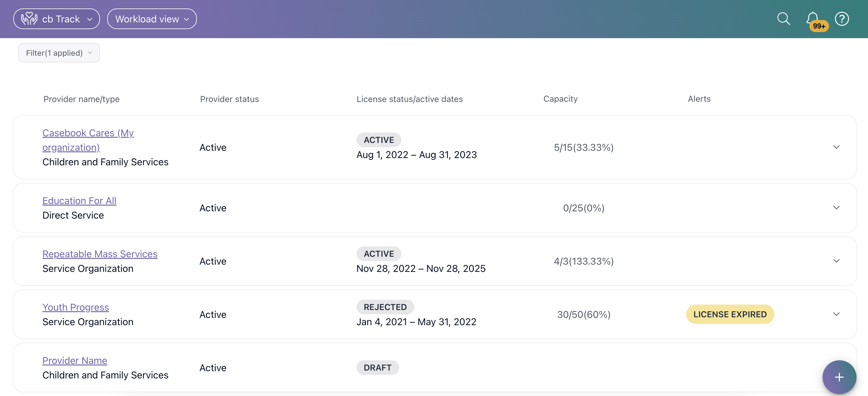
Task: Open the Filter (1 applied) dropdown
Action: [59, 53]
